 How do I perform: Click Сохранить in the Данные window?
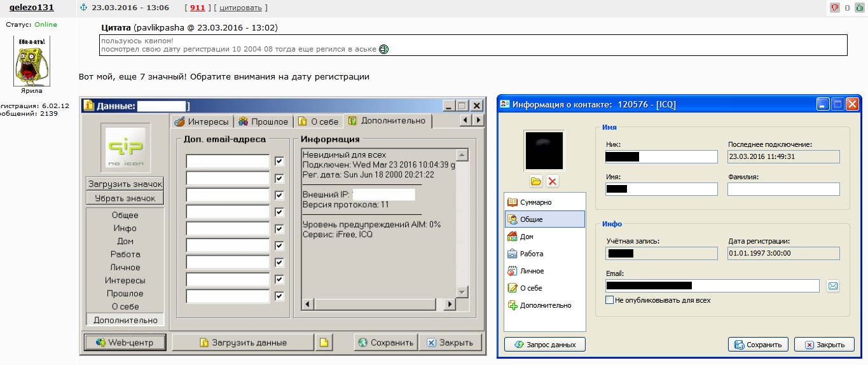(x=386, y=342)
